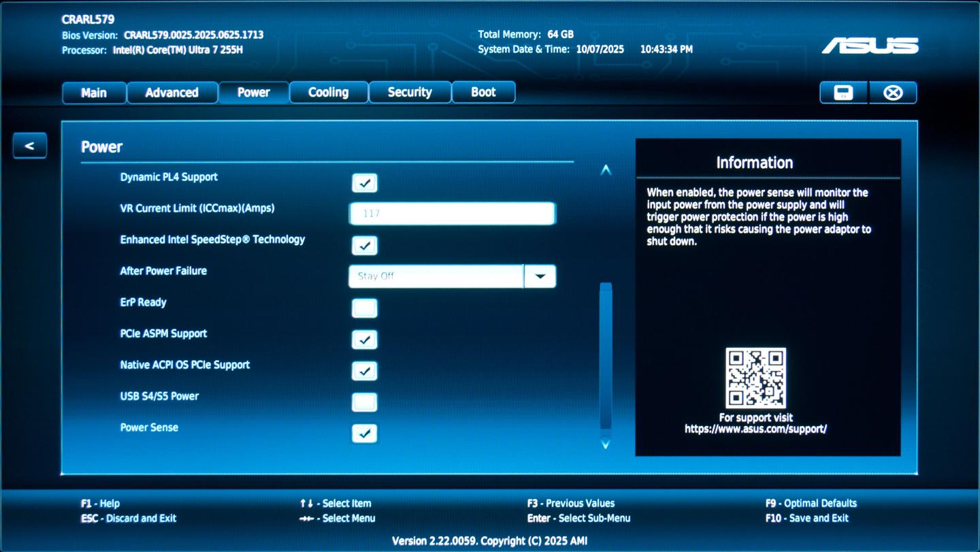The height and width of the screenshot is (552, 980).
Task: Click the asus.com support link
Action: tap(755, 429)
